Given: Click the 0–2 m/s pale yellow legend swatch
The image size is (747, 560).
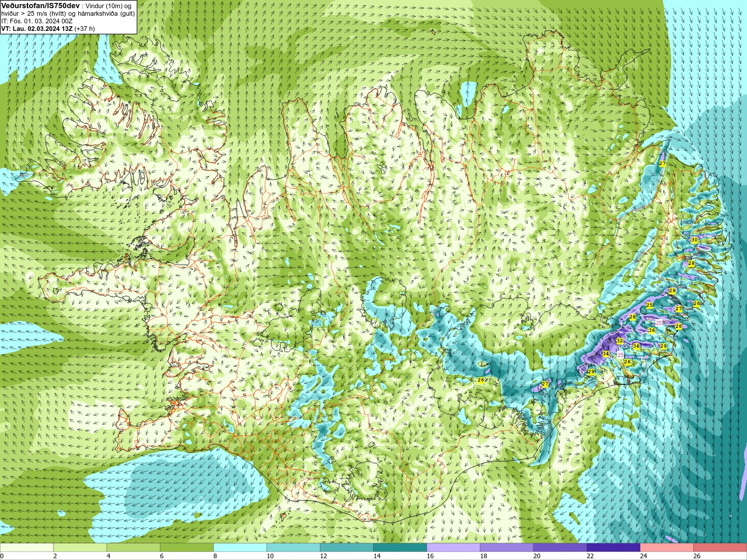Looking at the screenshot, I should click(27, 548).
